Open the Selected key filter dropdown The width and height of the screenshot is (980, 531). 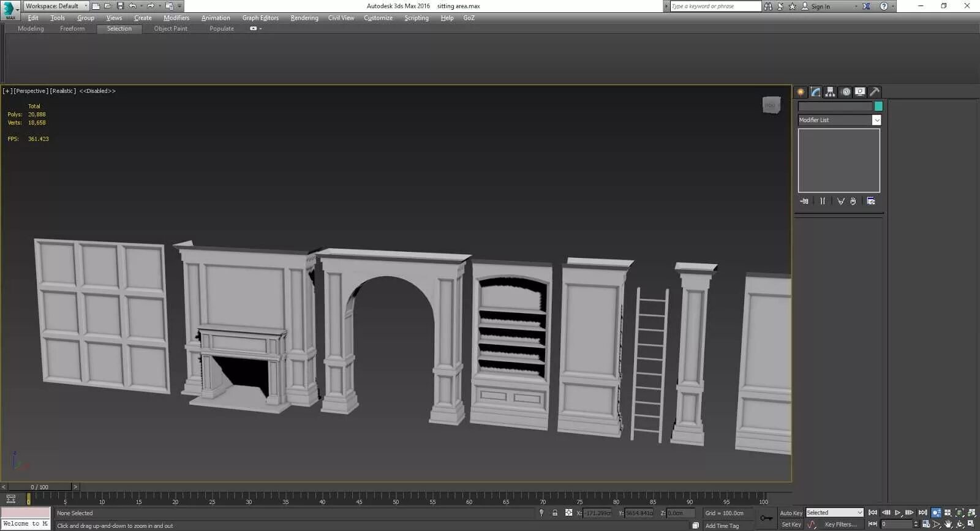[x=834, y=513]
